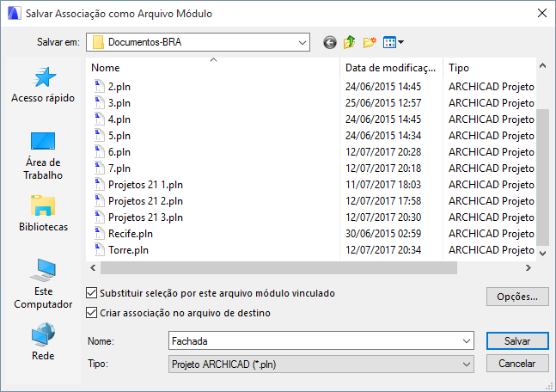Open the Opções... button
The width and height of the screenshot is (556, 392).
coord(517,297)
